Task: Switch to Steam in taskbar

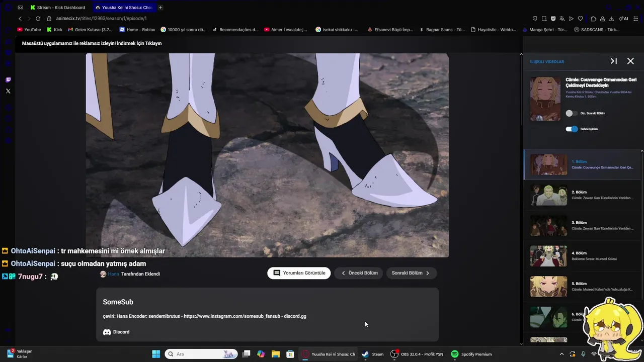Action: click(373, 354)
